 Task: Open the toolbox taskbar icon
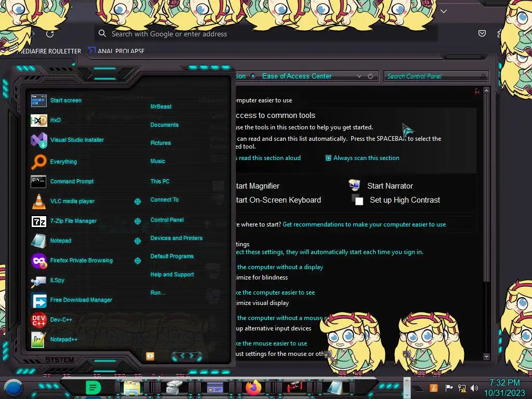tap(174, 388)
